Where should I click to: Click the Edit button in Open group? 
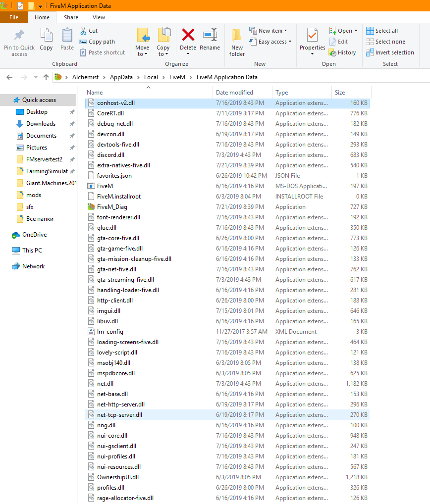click(339, 42)
